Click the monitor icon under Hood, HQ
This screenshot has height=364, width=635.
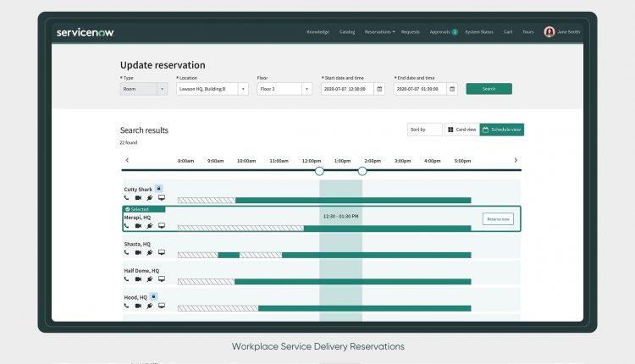[x=162, y=306]
